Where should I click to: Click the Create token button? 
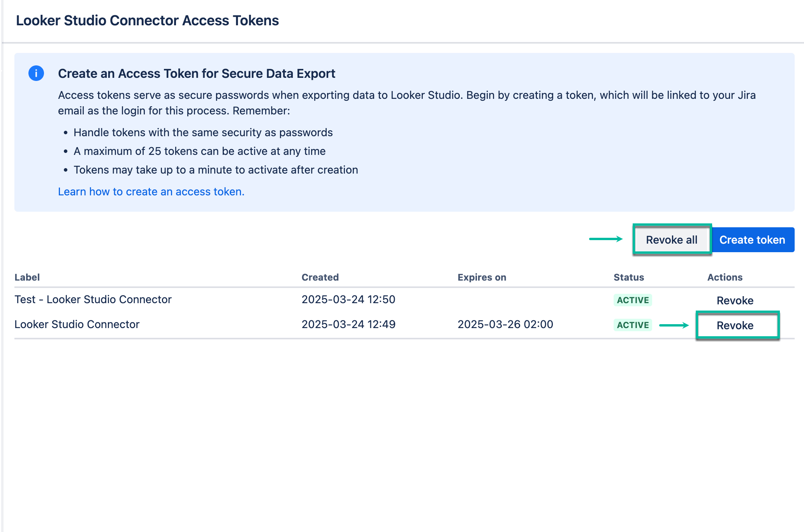[x=752, y=239]
